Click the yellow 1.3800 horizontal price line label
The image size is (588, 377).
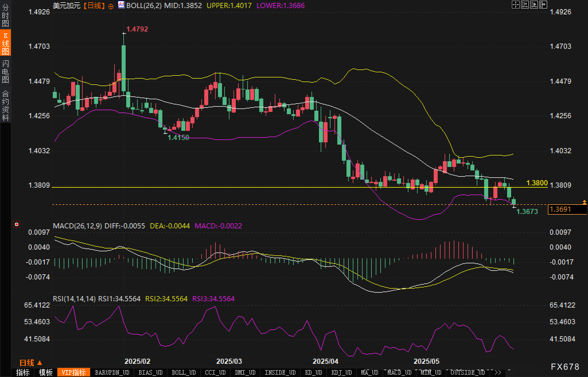[537, 183]
